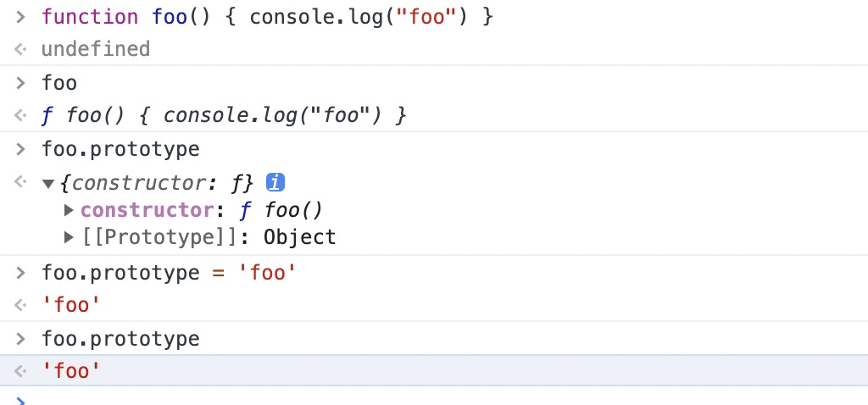Click the blue prompt chevron at the bottom
Viewport: 868px width, 405px height.
(20, 401)
